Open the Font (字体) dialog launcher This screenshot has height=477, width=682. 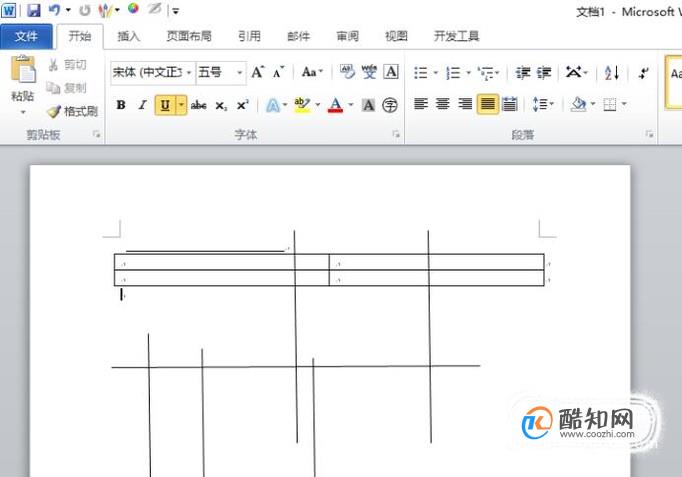click(x=396, y=134)
